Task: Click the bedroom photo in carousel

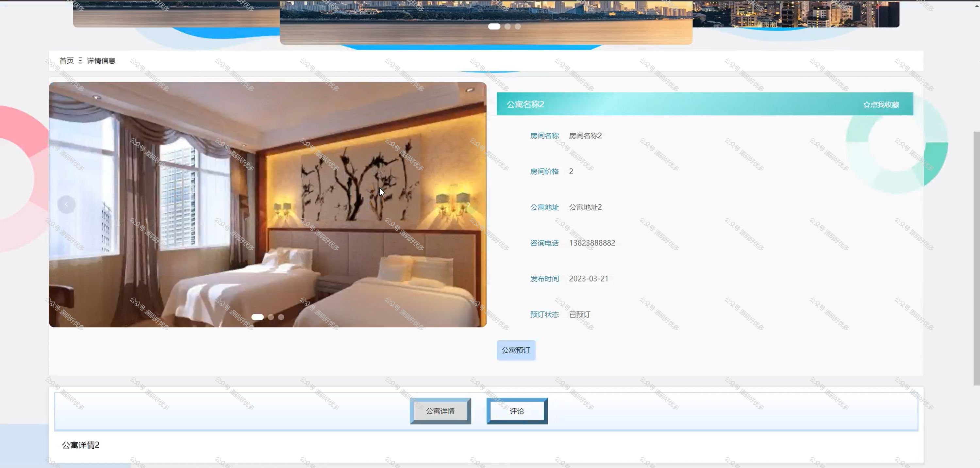Action: coord(268,204)
